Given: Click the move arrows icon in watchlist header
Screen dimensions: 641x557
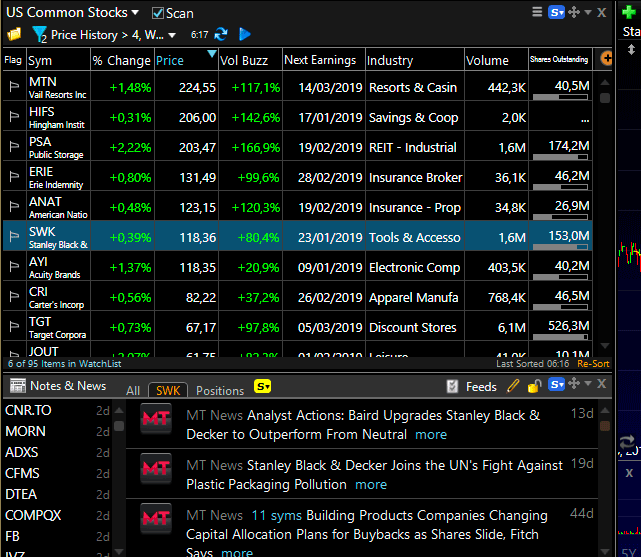Looking at the screenshot, I should tap(574, 12).
